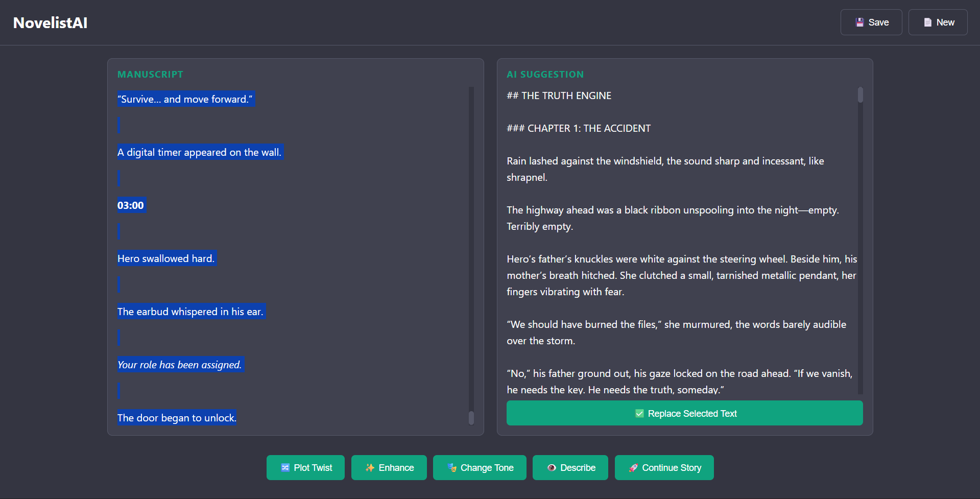Click "Your role has been assigned." text

pos(179,365)
